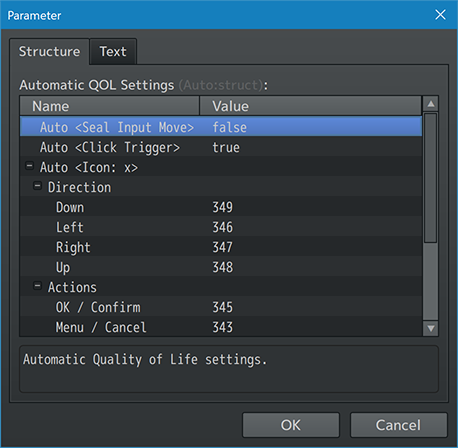Image resolution: width=458 pixels, height=448 pixels.
Task: Collapse the Auto <Icon: x> node
Action: [x=30, y=166]
